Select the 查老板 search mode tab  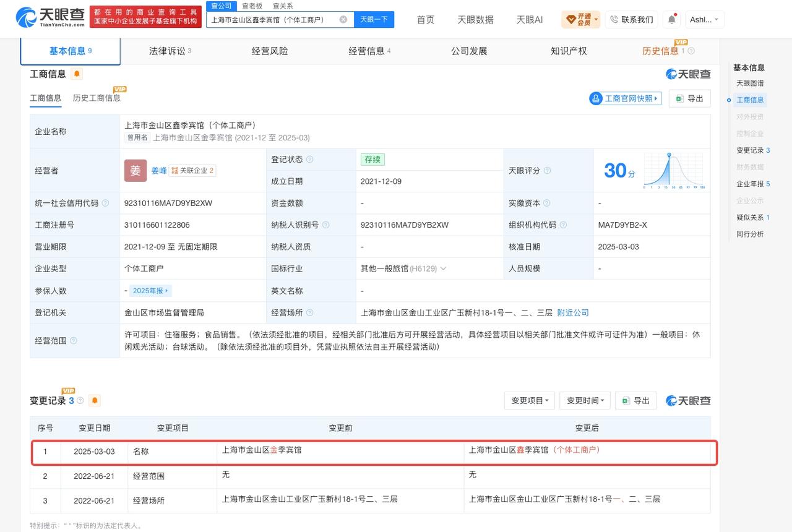point(252,6)
